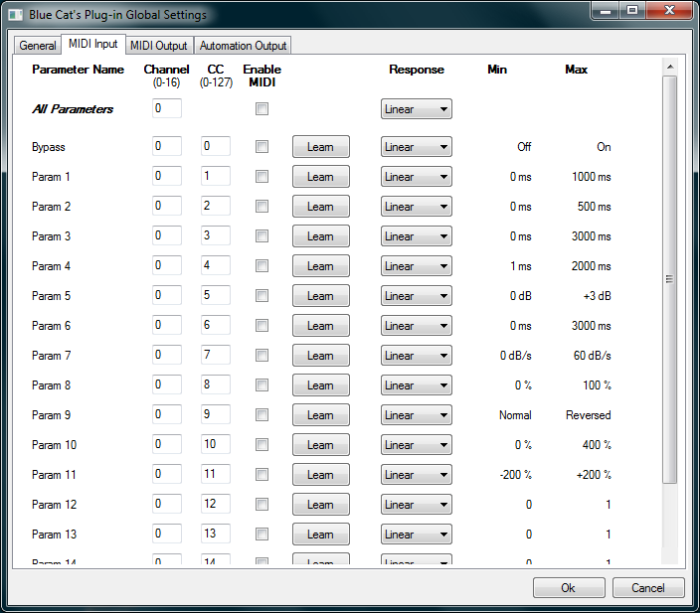
Task: Click Learn for Param 7
Action: (x=320, y=356)
